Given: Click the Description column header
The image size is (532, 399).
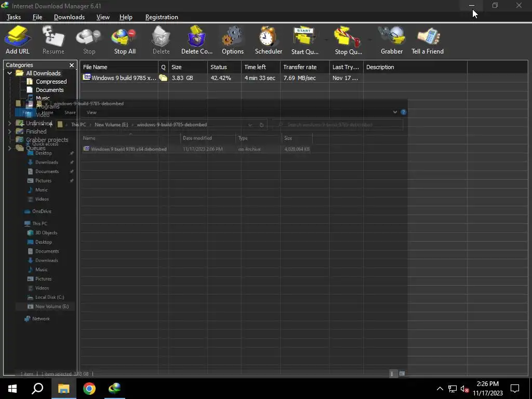Looking at the screenshot, I should pyautogui.click(x=415, y=67).
